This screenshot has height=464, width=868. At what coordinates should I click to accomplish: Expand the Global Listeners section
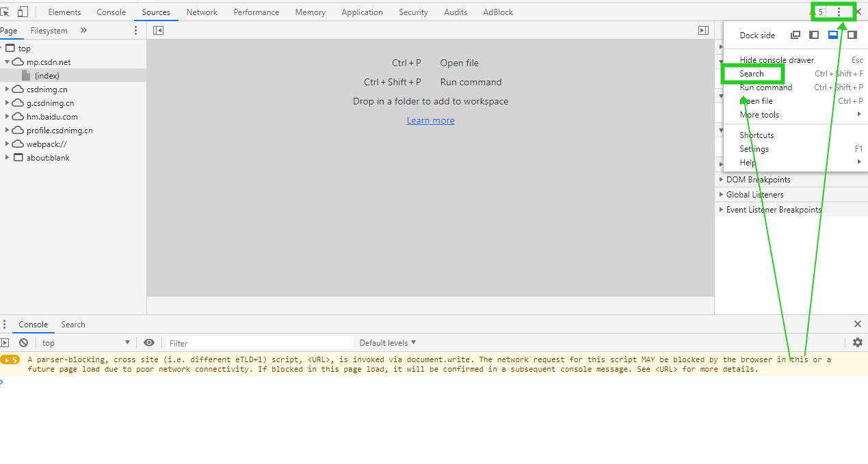pos(791,195)
